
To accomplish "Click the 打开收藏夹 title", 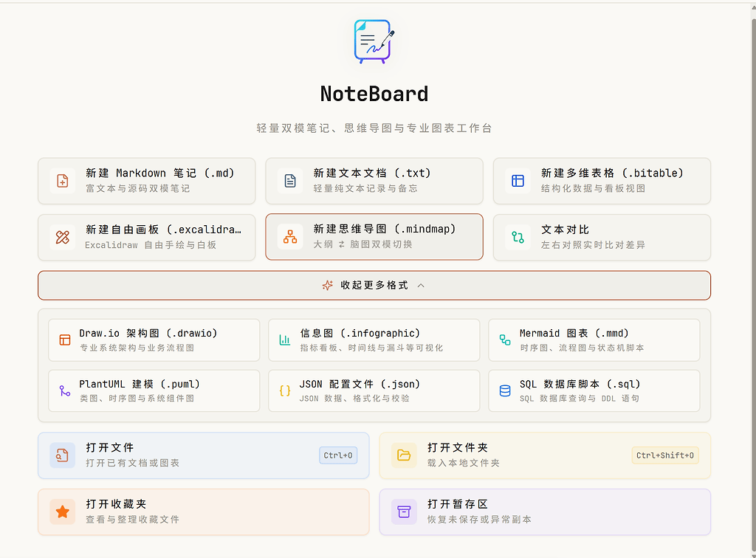I will [116, 504].
